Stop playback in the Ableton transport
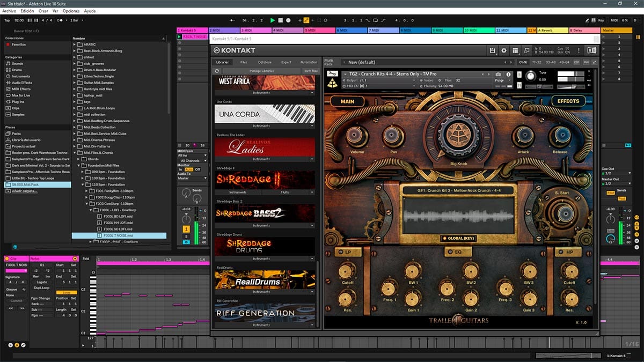This screenshot has height=362, width=644. (281, 20)
